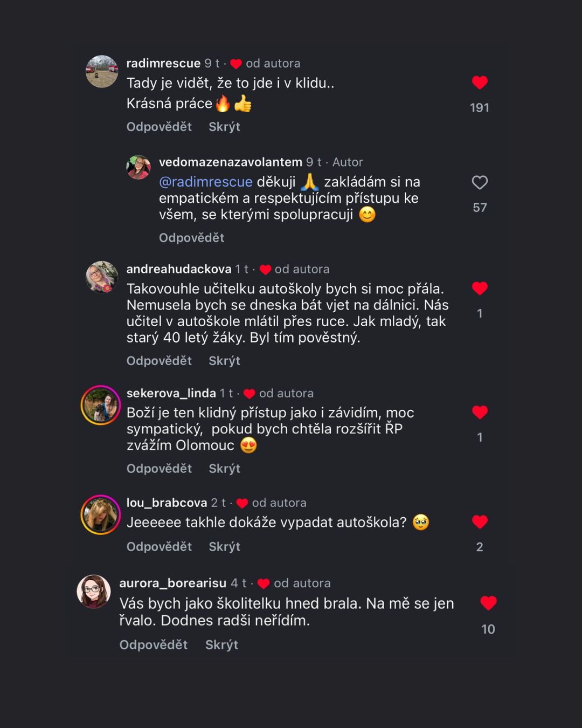Reply to vedomazenazavolantem's author reply
Screen dimensions: 582x728
coord(191,238)
